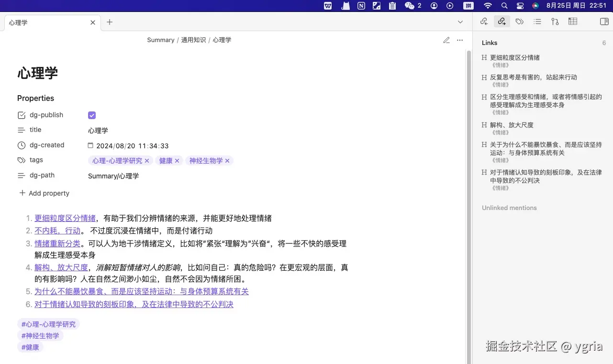Open the cat icon in the menu bar

[x=345, y=6]
